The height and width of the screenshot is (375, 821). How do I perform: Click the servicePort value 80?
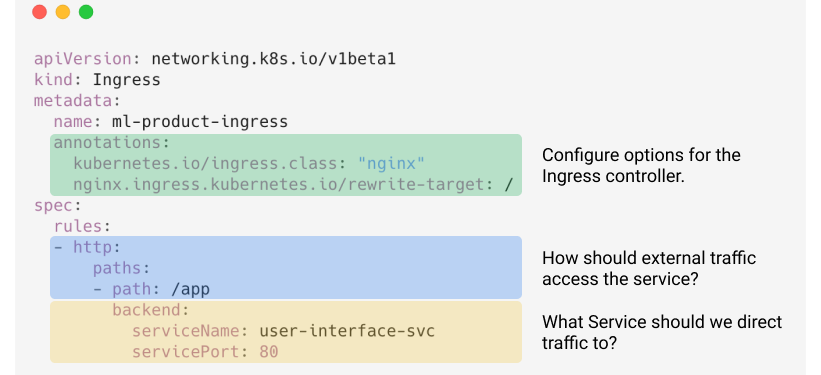[x=269, y=352]
